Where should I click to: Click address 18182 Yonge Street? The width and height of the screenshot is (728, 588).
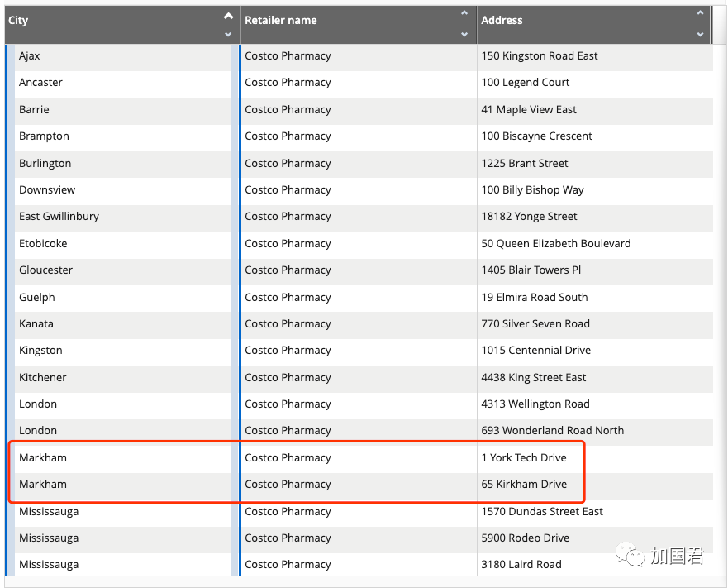(x=530, y=216)
